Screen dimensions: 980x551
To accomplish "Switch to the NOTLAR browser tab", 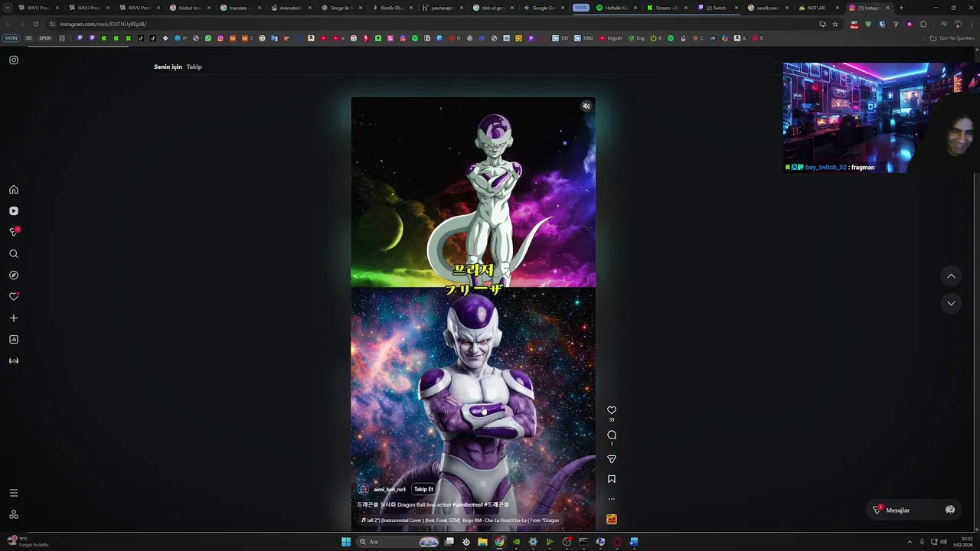I will [x=818, y=8].
